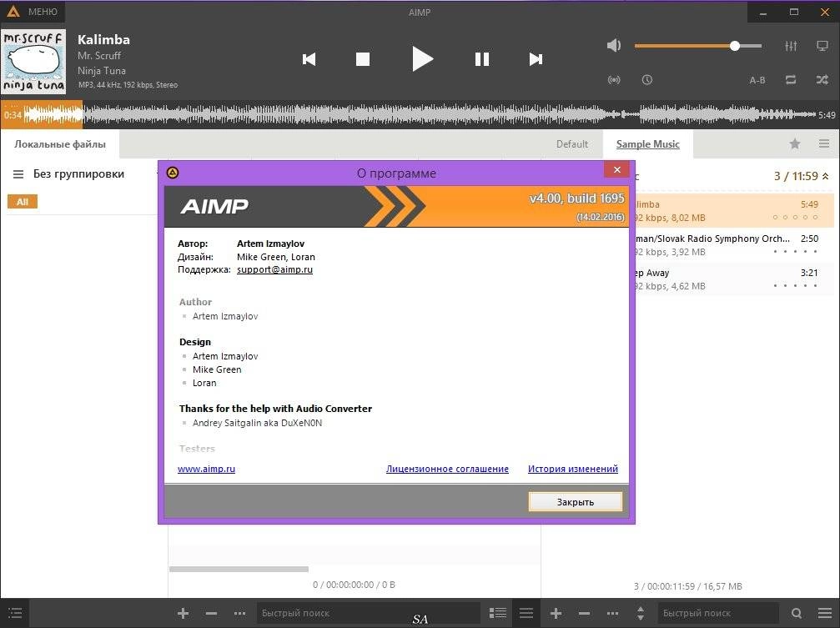Switch to the Default playlist tab

[x=572, y=144]
